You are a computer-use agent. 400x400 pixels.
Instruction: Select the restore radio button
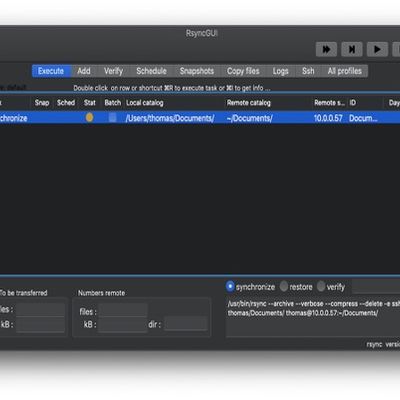284,287
